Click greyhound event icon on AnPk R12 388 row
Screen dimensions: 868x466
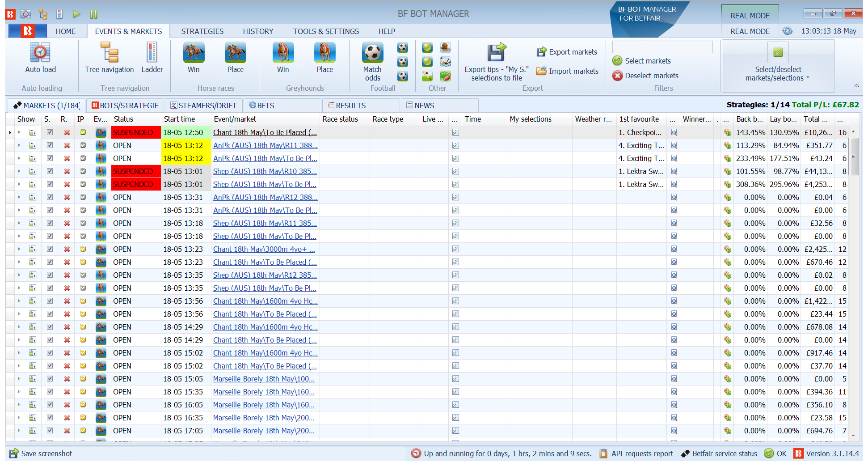coord(101,197)
